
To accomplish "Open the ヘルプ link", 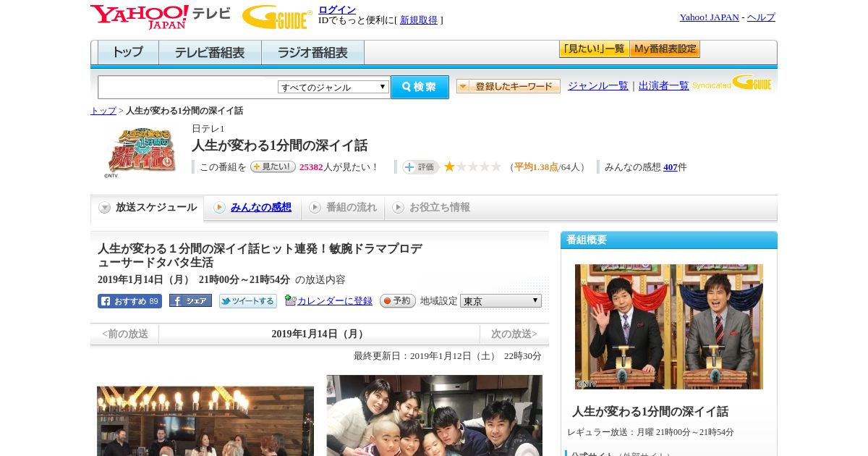I will [761, 17].
